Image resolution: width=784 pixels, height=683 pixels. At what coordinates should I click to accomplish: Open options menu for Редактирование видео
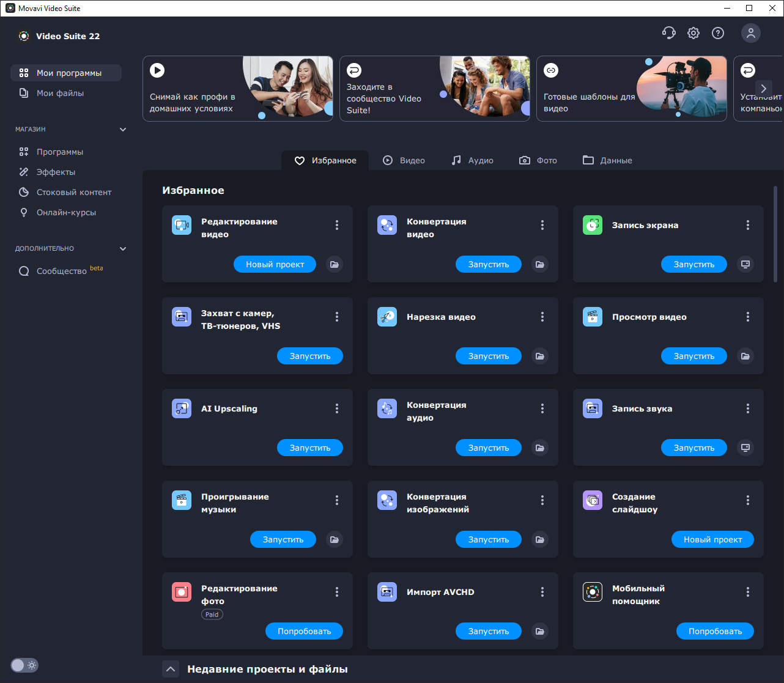(337, 225)
